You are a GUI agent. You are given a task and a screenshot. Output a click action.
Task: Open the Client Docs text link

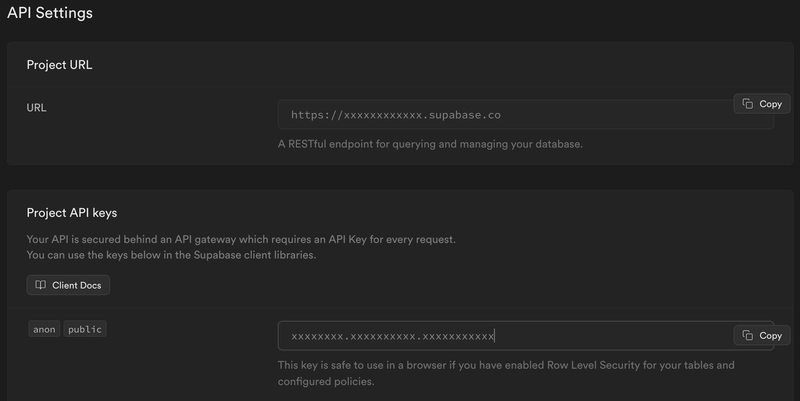pos(77,285)
